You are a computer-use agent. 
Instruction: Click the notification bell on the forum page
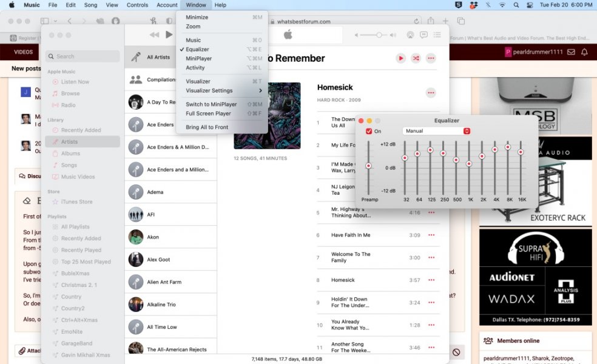click(x=584, y=52)
